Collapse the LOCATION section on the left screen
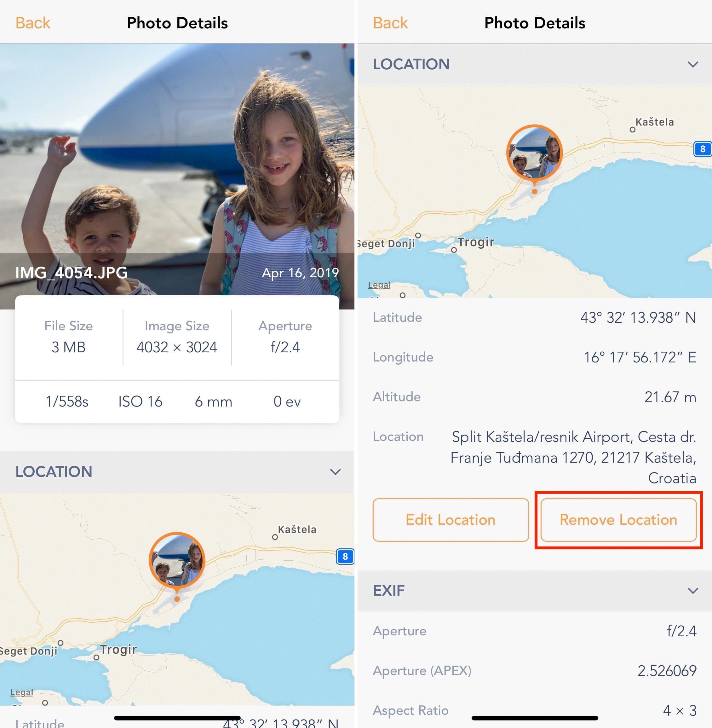 (335, 472)
